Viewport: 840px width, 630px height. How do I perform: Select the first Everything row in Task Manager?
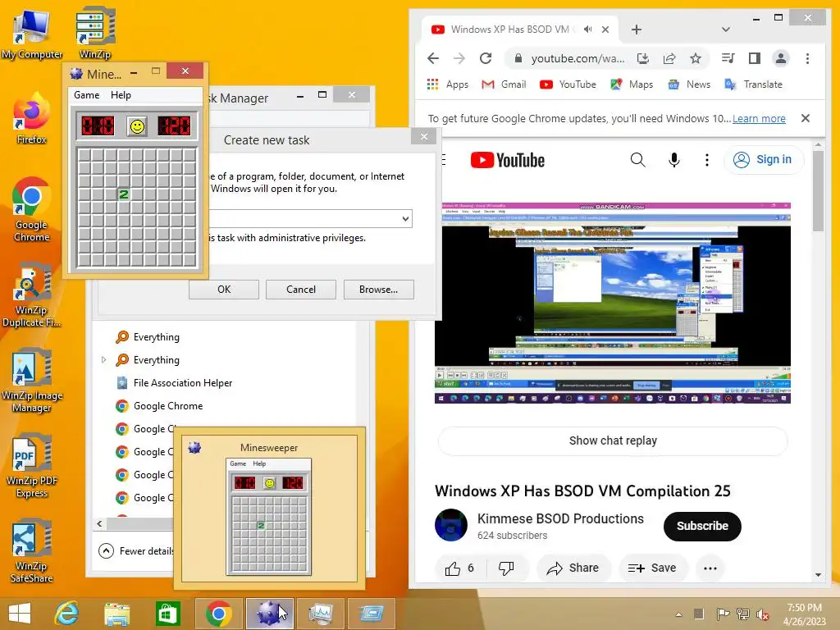click(x=156, y=337)
